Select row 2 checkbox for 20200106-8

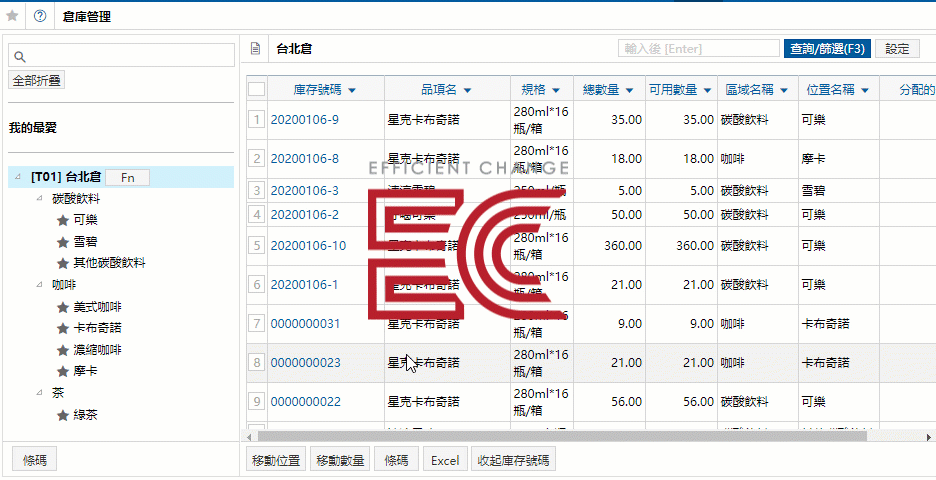257,159
